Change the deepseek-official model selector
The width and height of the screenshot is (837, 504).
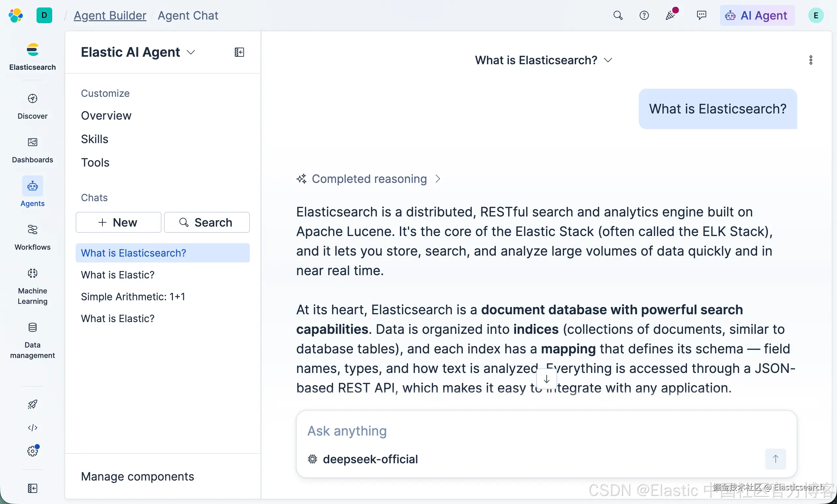click(x=363, y=459)
